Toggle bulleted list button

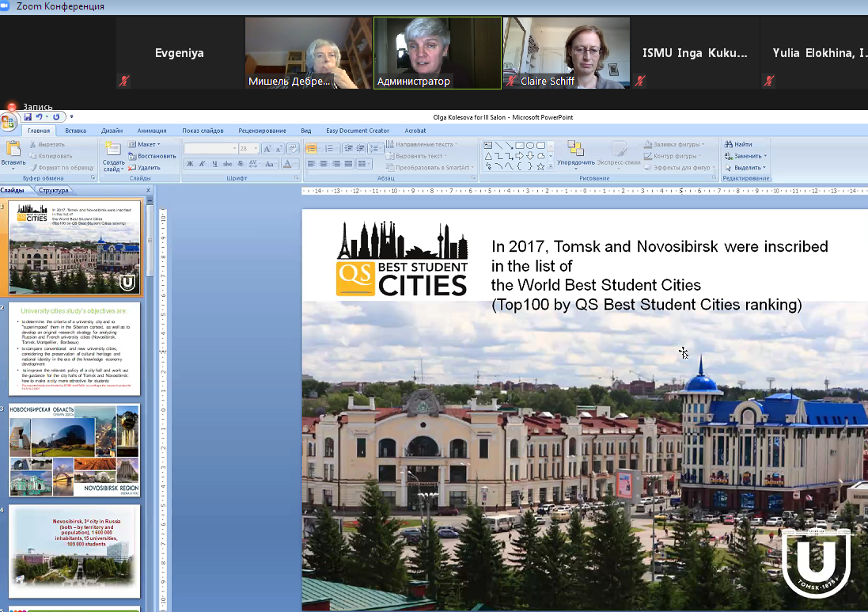[312, 148]
